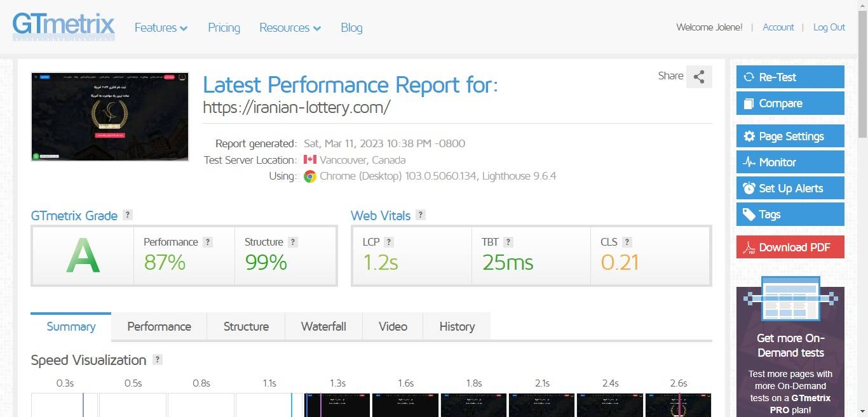868x417 pixels.
Task: Click the 2.1s filmstrip frame
Action: pos(542,405)
